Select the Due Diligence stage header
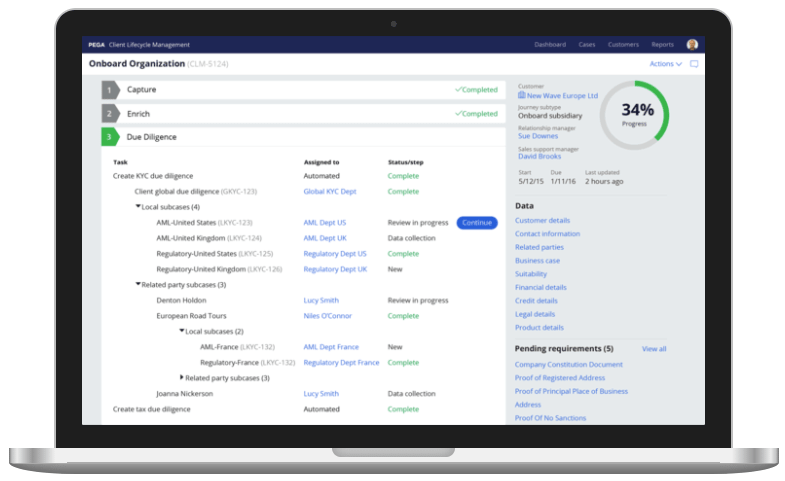This screenshot has width=785, height=481. point(303,137)
